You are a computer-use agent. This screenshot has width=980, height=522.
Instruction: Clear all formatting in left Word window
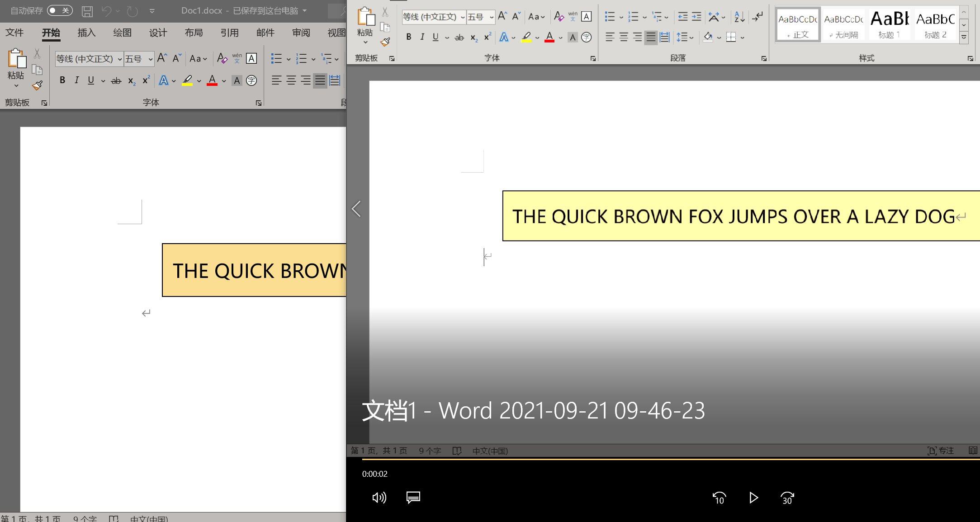pos(222,58)
